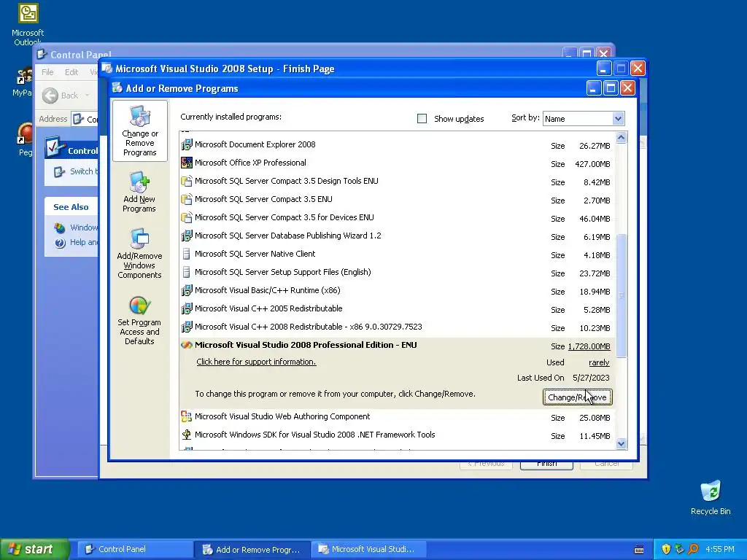
Task: Select Microsoft Document Explorer 2008 entry
Action: [x=396, y=145]
